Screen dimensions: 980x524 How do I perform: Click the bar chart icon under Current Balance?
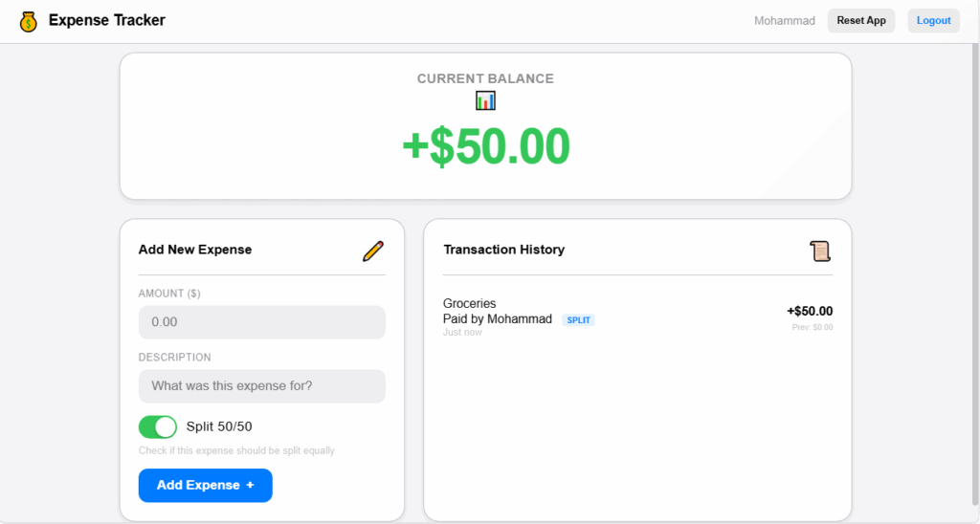tap(485, 100)
